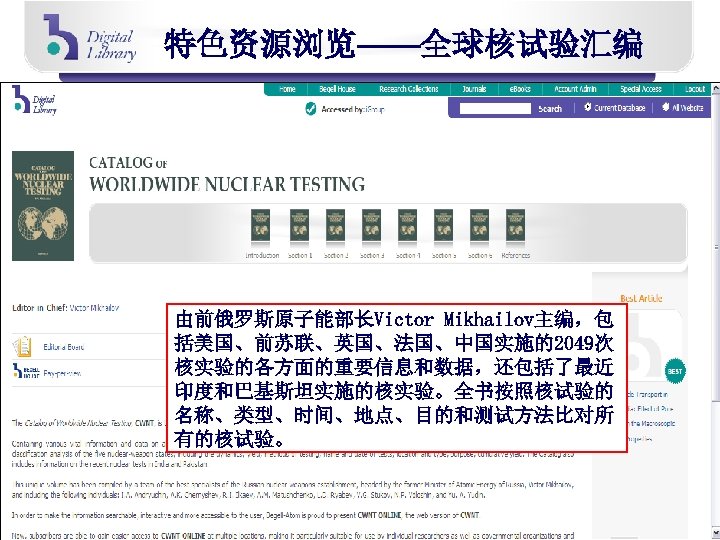Screen dimensions: 720x540
Task: Open the Section 1 book thumbnail
Action: 299,226
